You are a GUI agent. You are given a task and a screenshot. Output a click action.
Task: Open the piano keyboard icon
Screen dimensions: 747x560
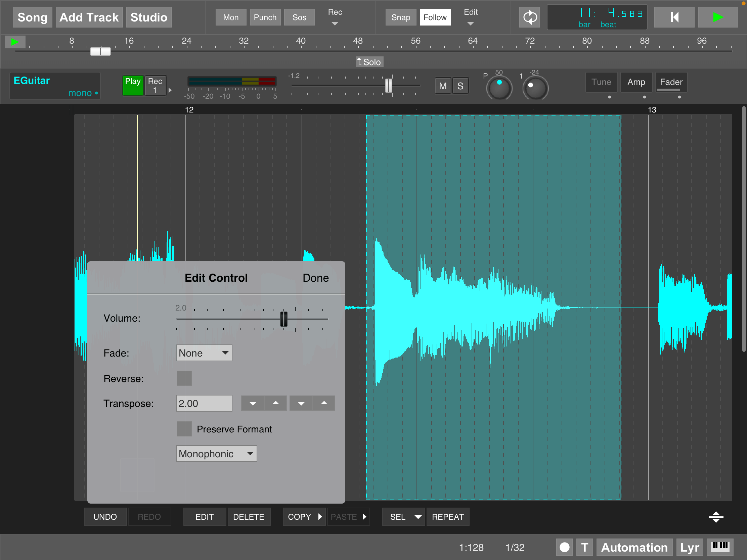(x=720, y=547)
